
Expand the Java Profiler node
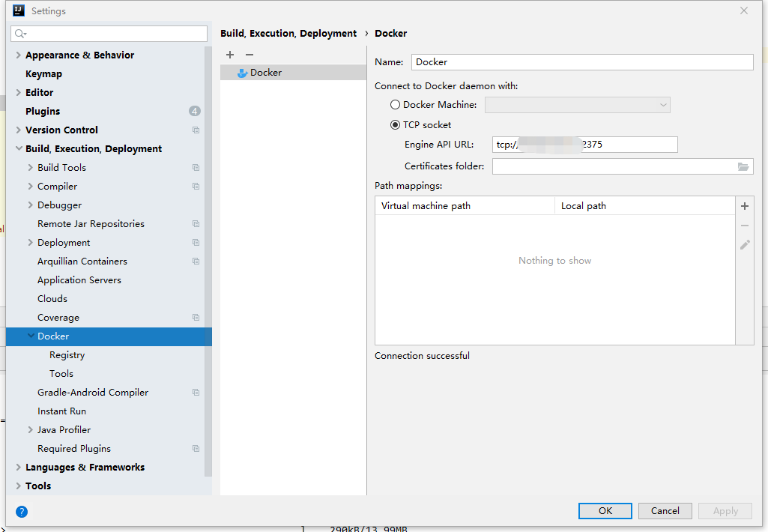click(x=31, y=429)
